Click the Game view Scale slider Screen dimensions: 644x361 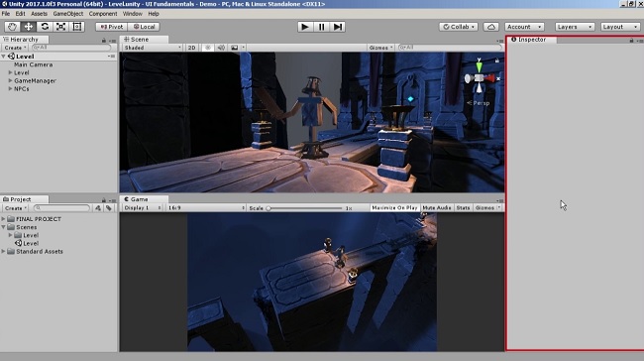coord(305,208)
